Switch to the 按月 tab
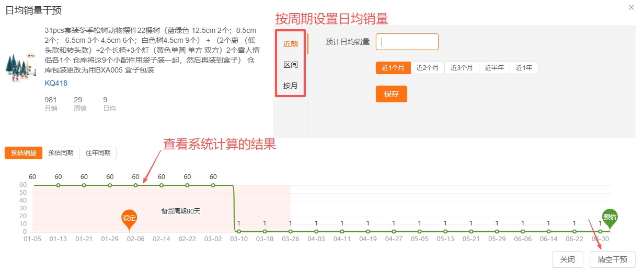Viewport: 644px width, 273px height. [x=291, y=86]
